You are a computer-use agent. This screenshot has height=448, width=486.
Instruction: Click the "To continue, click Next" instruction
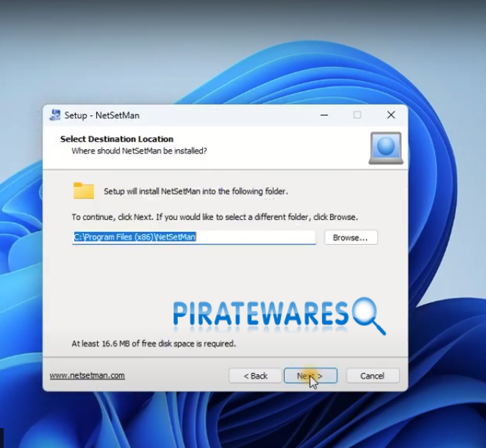pyautogui.click(x=215, y=217)
